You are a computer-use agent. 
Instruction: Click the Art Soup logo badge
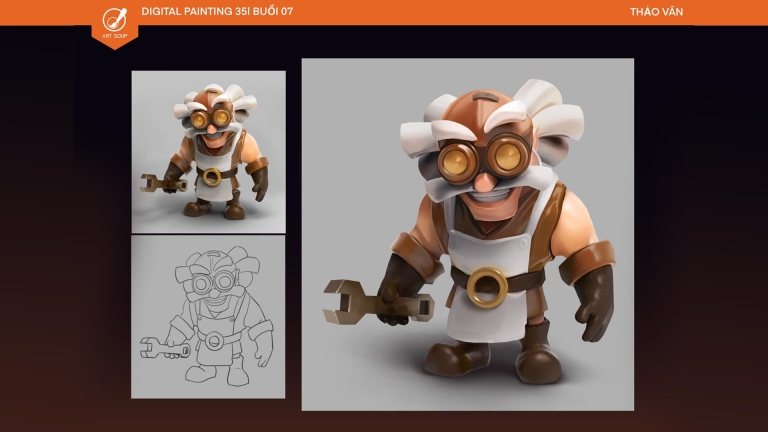tap(114, 22)
